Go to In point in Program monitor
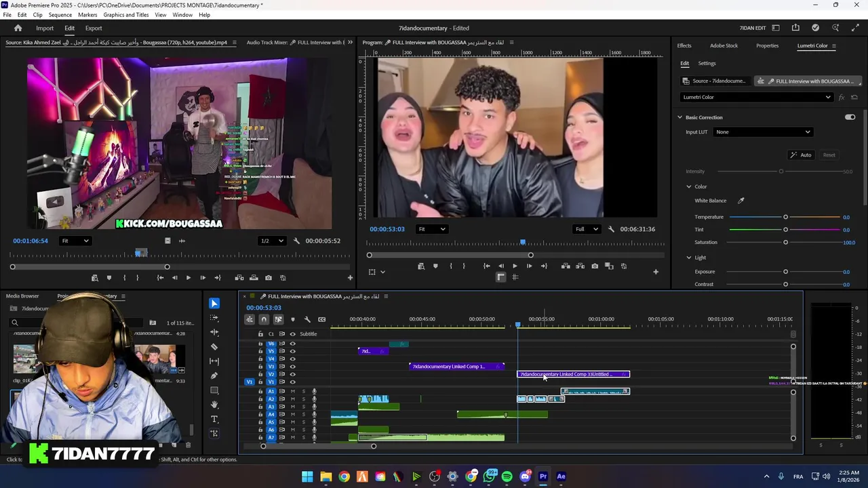 (486, 266)
